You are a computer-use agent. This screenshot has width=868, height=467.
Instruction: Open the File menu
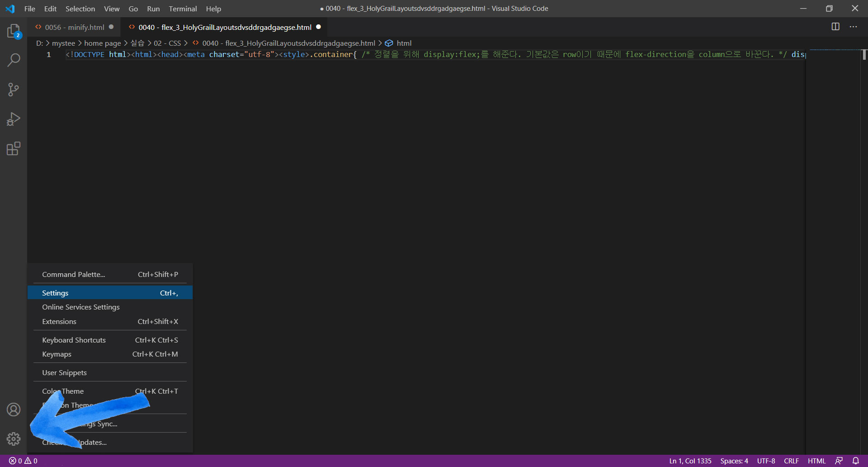click(30, 9)
